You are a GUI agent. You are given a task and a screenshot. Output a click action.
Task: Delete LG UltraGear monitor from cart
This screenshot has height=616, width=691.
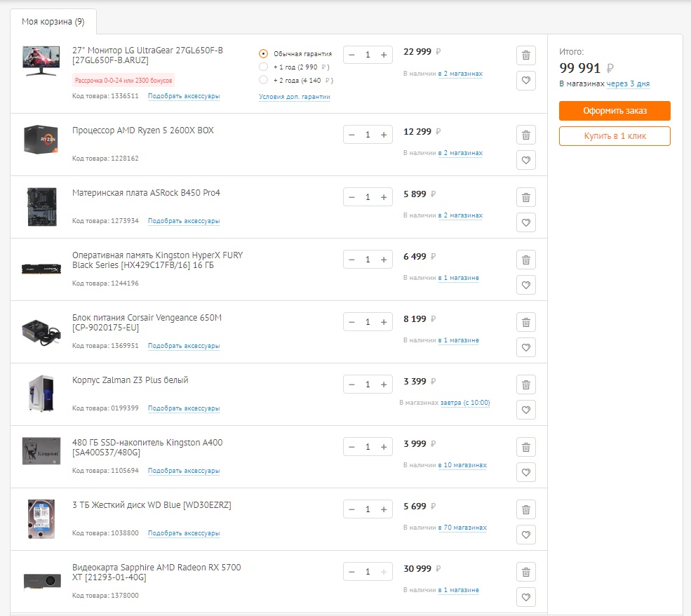coord(525,55)
